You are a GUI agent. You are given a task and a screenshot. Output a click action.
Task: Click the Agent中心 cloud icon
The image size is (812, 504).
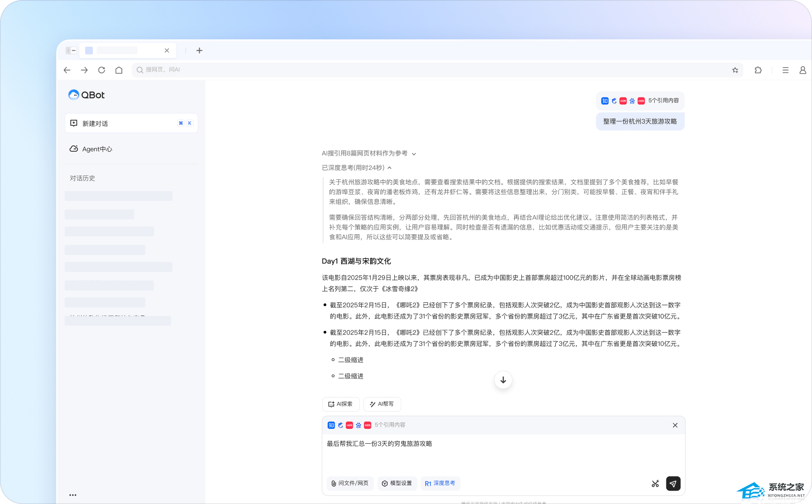pos(74,149)
